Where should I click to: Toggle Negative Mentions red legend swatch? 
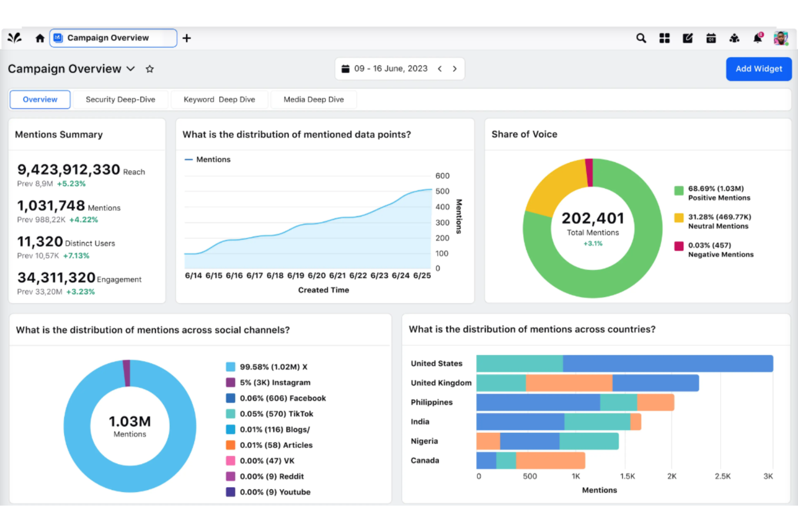(679, 246)
